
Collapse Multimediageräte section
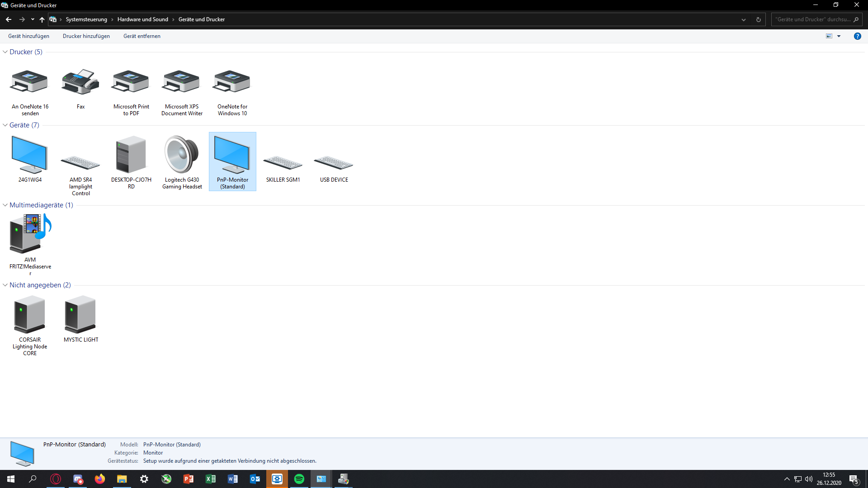[x=5, y=205]
